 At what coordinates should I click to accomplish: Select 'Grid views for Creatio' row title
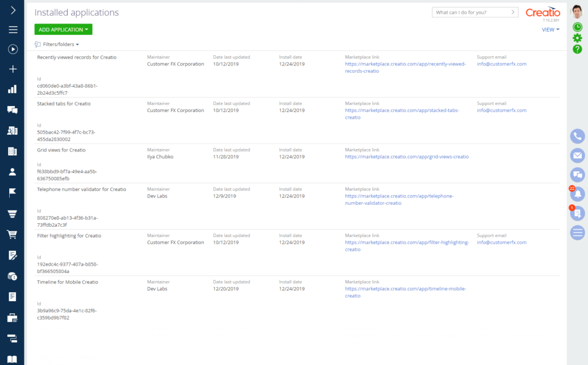point(61,150)
